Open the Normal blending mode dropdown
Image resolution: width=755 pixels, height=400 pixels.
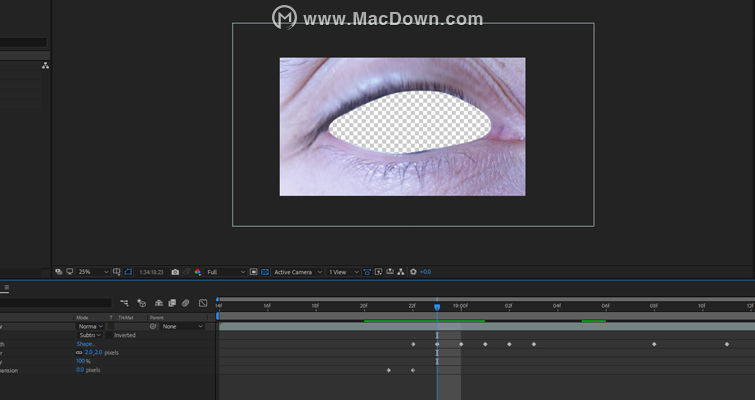(x=91, y=326)
